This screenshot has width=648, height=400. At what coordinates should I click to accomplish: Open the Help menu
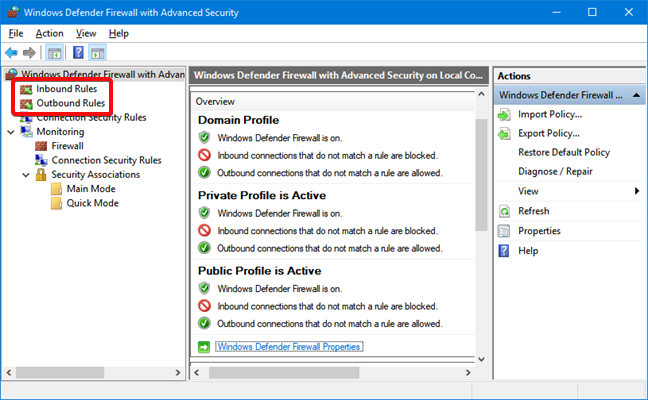[x=119, y=33]
